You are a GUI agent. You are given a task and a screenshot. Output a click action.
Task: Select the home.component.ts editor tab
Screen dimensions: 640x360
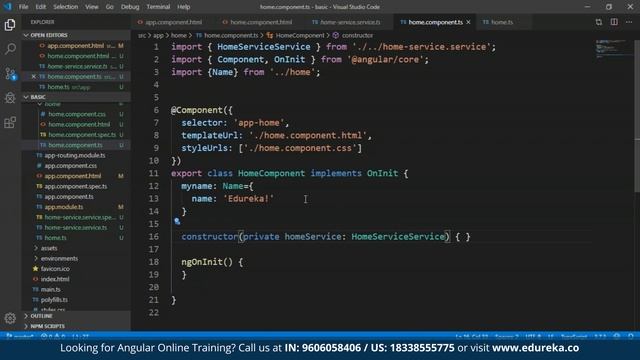[435, 22]
